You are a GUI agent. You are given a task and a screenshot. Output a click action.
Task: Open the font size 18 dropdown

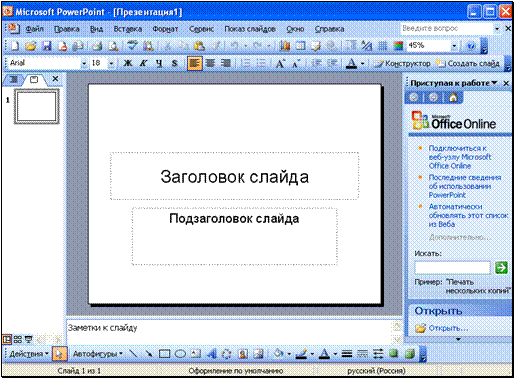click(x=111, y=63)
